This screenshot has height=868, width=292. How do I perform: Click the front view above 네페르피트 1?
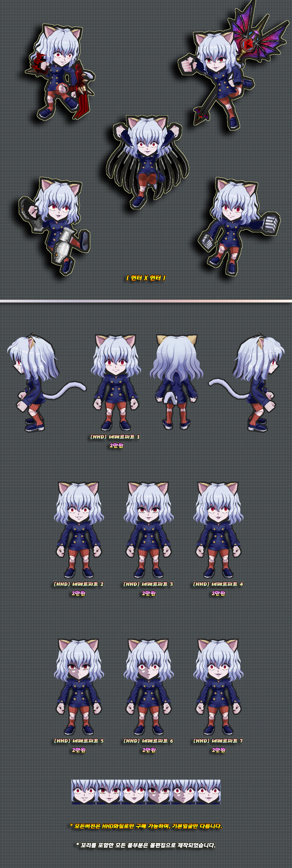(x=116, y=383)
